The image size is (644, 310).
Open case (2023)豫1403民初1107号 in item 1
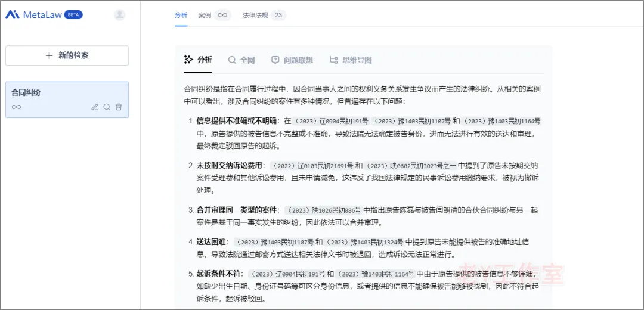coord(413,121)
